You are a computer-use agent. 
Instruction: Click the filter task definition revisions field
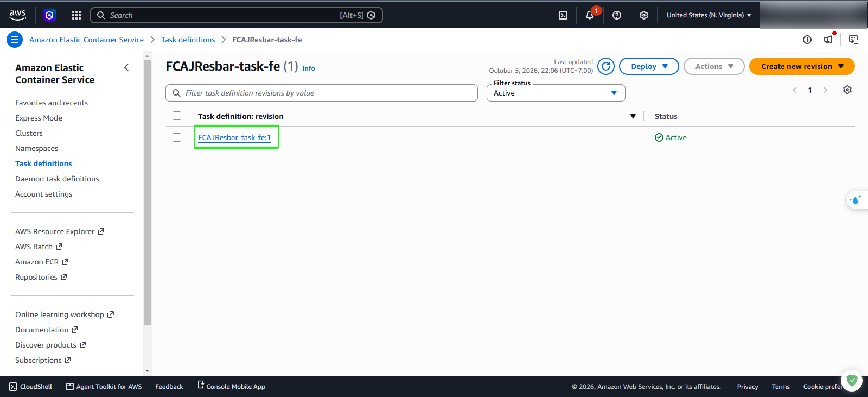click(x=322, y=93)
